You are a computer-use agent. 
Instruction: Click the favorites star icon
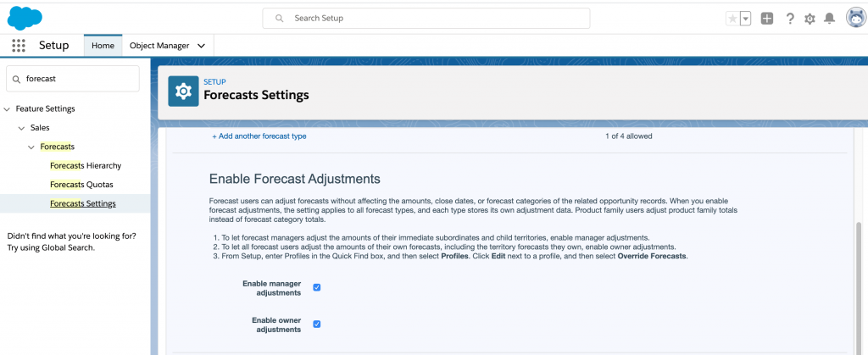[732, 19]
